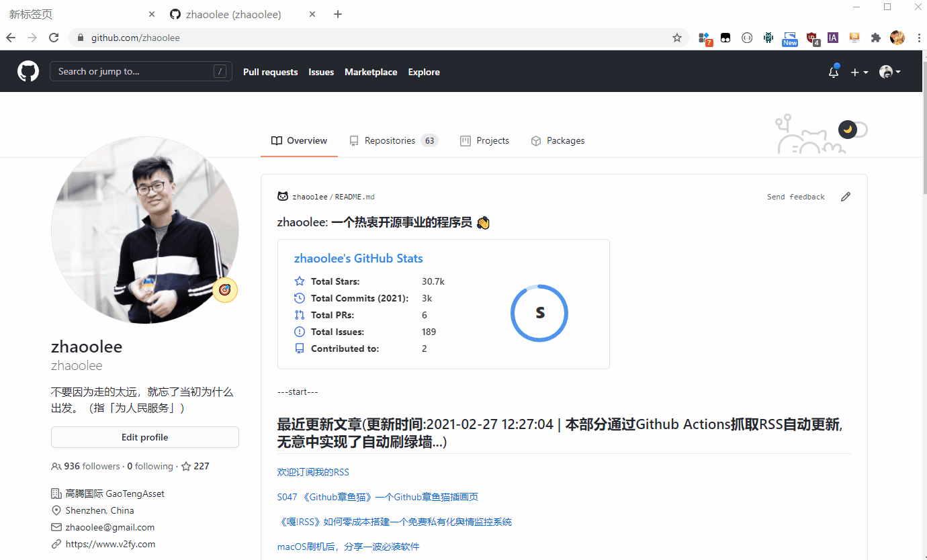Click the address bar URL
927x560 pixels.
(x=136, y=38)
